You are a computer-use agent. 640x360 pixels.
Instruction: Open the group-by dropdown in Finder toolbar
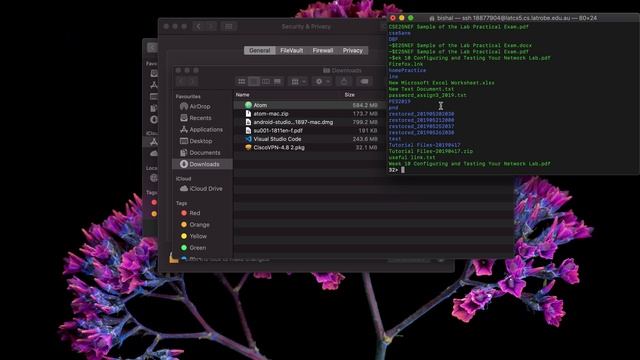coord(298,82)
